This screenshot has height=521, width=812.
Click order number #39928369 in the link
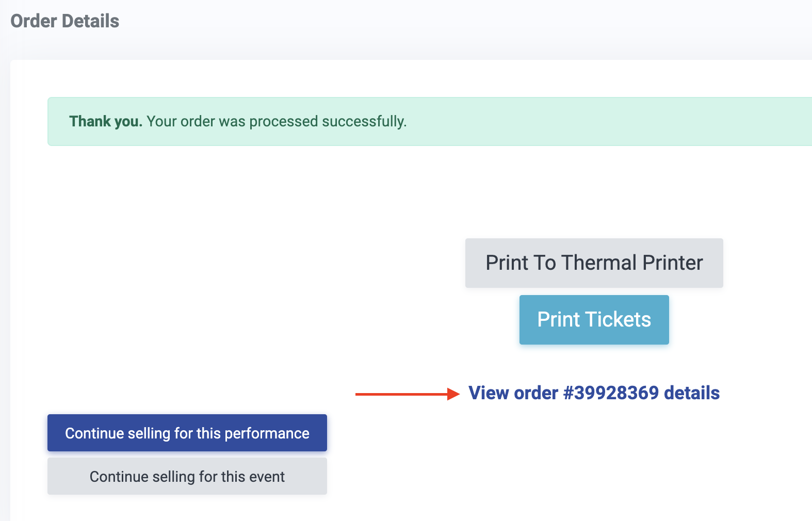[611, 393]
